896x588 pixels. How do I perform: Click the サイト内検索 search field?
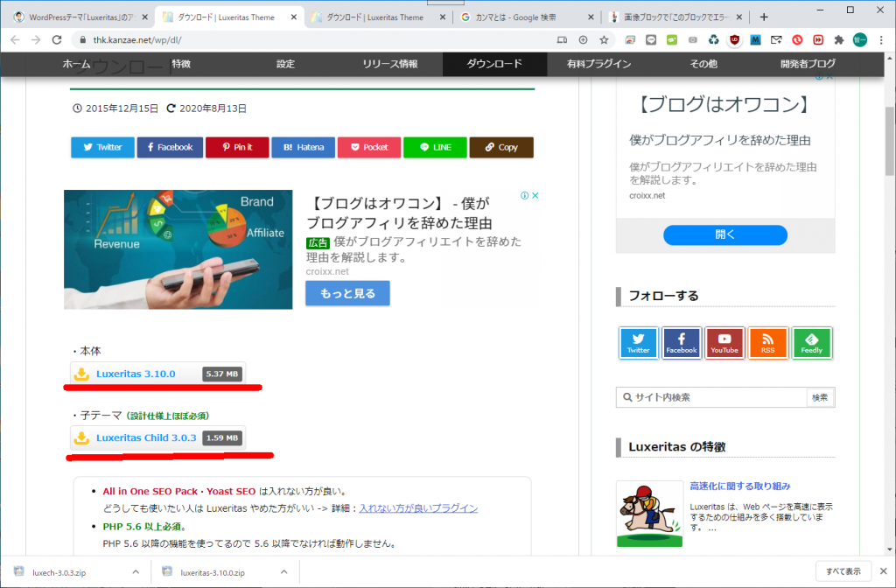[x=711, y=397]
